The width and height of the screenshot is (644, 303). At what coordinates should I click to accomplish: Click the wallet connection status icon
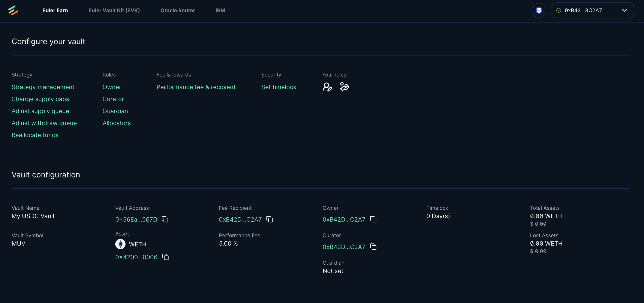[559, 10]
